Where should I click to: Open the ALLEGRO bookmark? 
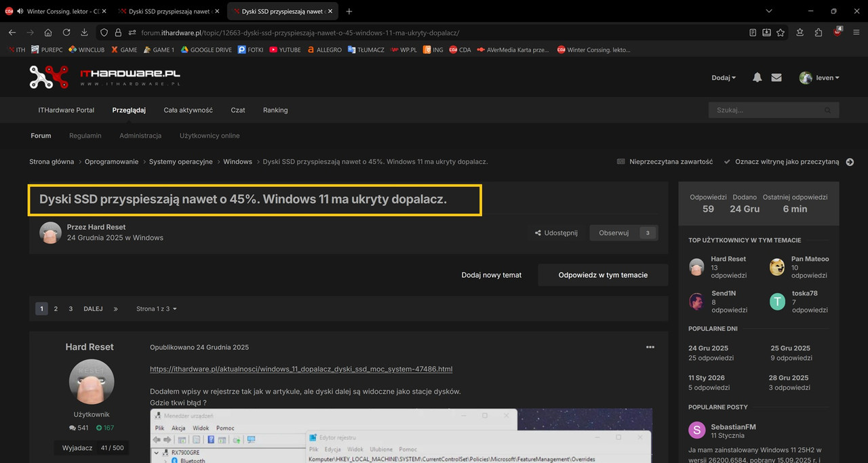(x=324, y=49)
